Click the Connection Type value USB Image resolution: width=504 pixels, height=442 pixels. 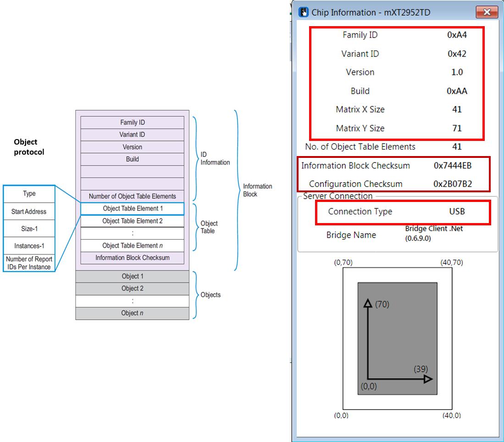pos(457,212)
